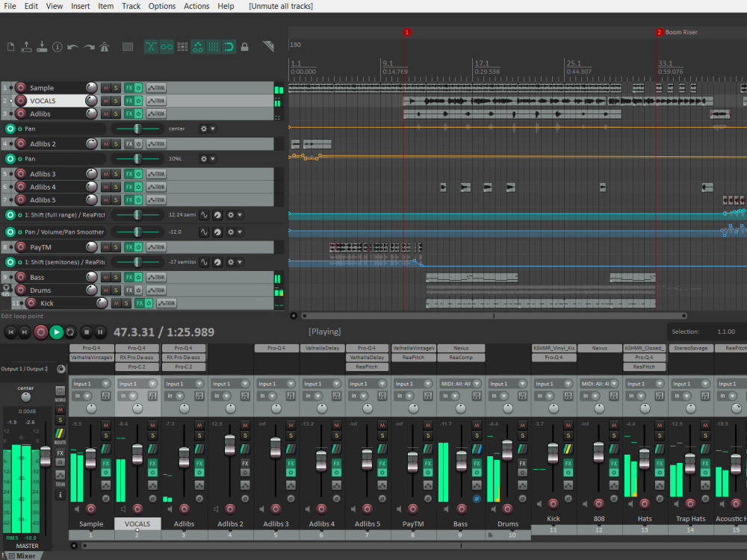
Task: Toggle envelope move with items icon
Action: pyautogui.click(x=198, y=46)
